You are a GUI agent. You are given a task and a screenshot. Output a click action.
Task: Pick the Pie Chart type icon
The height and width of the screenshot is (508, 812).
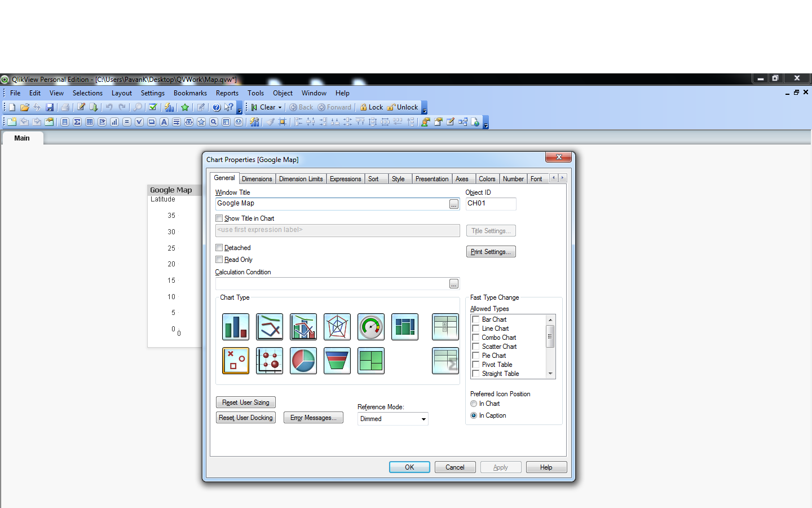pos(303,361)
